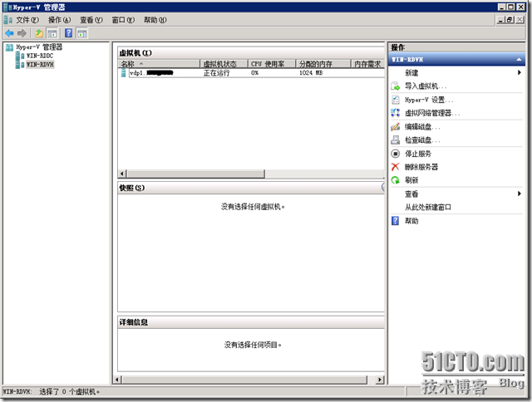The width and height of the screenshot is (532, 402).
Task: Restore the inner MDI window button
Action: 510,20
